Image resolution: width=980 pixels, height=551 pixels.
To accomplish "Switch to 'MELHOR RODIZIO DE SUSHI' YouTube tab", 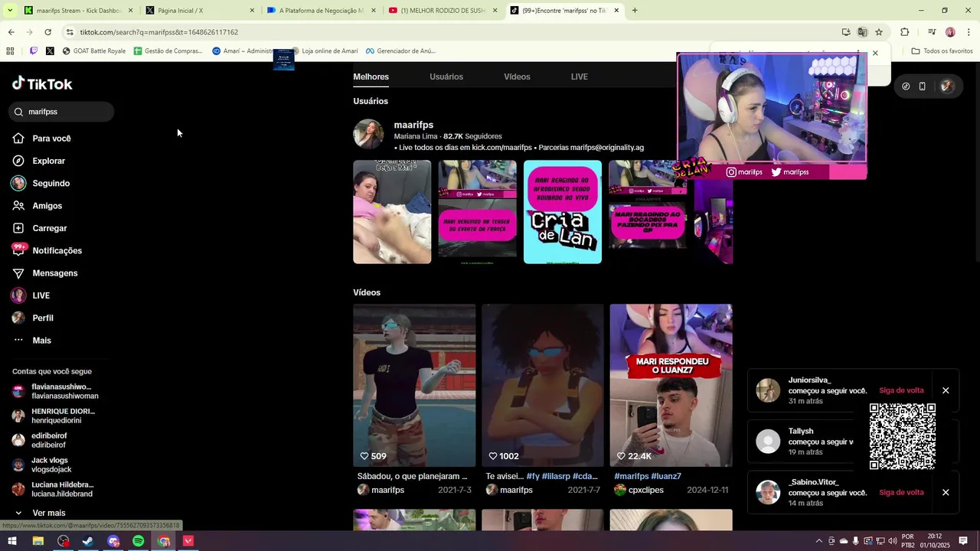I will pos(443,11).
